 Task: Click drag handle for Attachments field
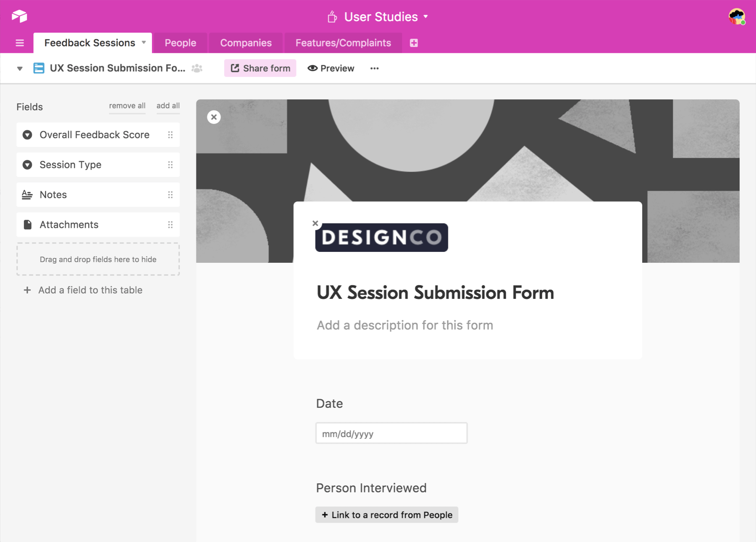coord(170,225)
